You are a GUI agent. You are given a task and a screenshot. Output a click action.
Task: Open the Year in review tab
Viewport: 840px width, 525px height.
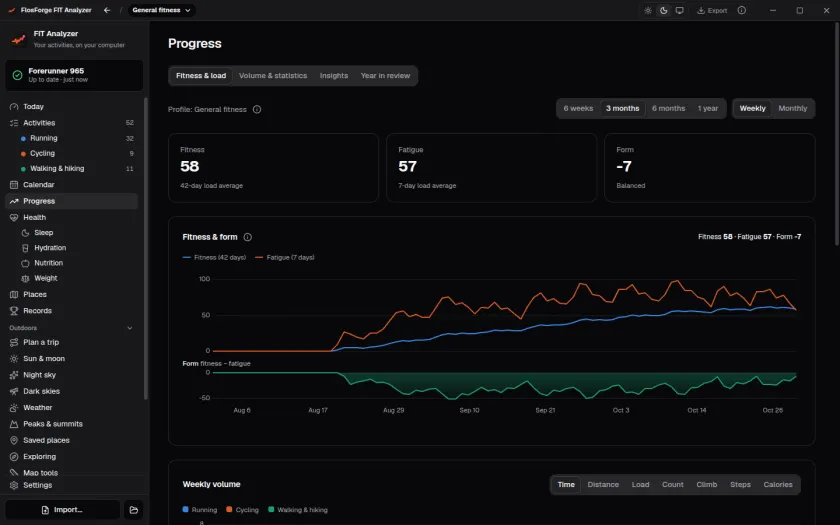pos(385,76)
